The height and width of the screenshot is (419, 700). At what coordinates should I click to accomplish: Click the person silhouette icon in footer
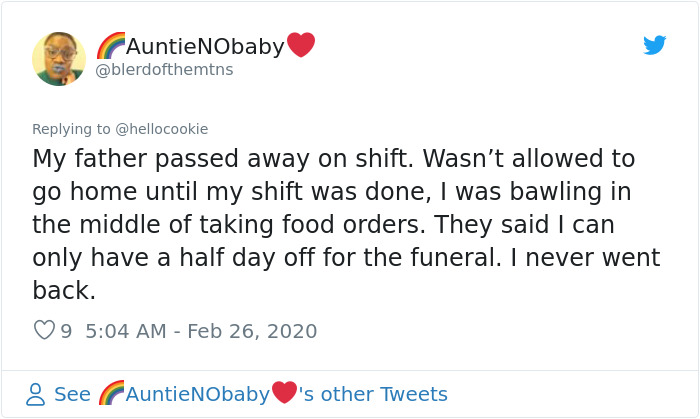35,394
